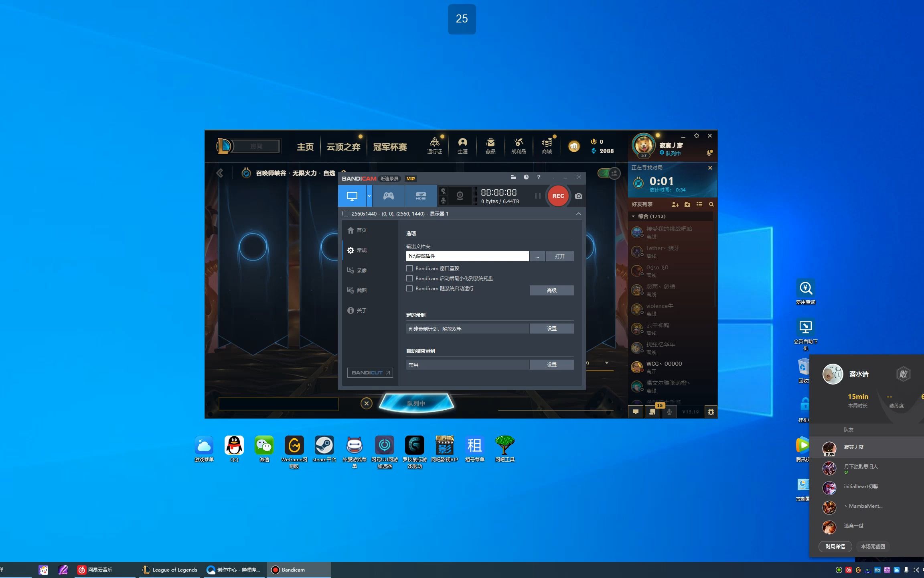
Task: Collapse Bandicam panel with the chevron arrow
Action: (x=578, y=214)
